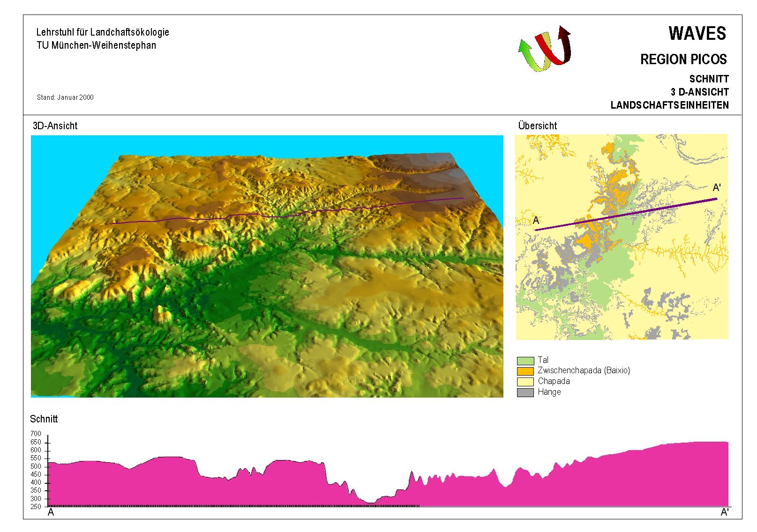Click the WAVES arrow logo

click(545, 49)
